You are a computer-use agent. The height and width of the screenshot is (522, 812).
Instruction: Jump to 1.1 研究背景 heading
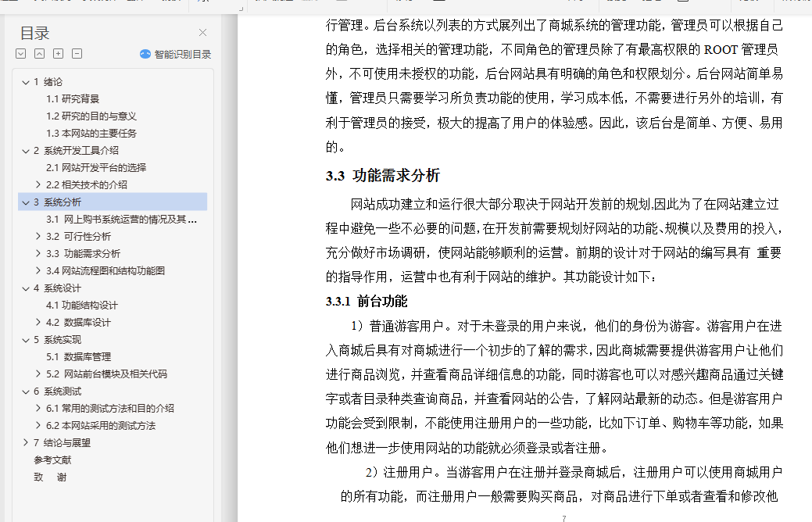pos(73,99)
